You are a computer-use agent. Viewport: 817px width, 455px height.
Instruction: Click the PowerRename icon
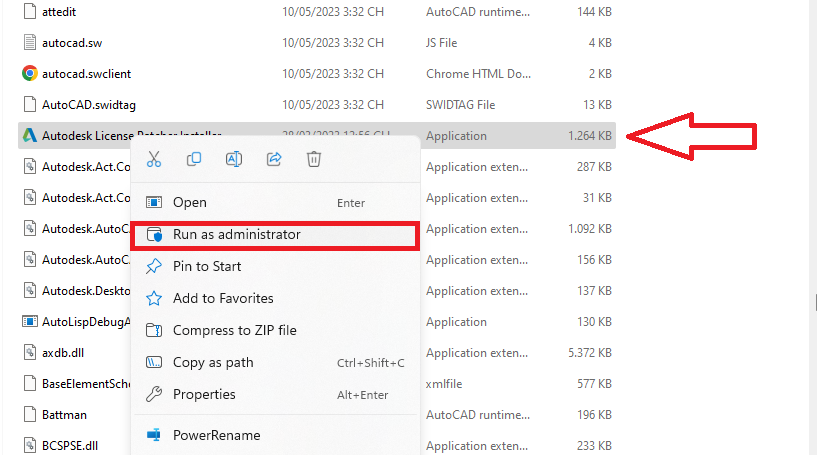(x=154, y=435)
